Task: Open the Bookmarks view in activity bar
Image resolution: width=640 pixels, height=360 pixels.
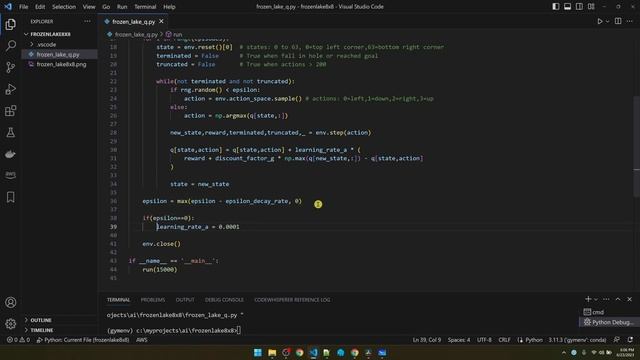Action: click(11, 197)
